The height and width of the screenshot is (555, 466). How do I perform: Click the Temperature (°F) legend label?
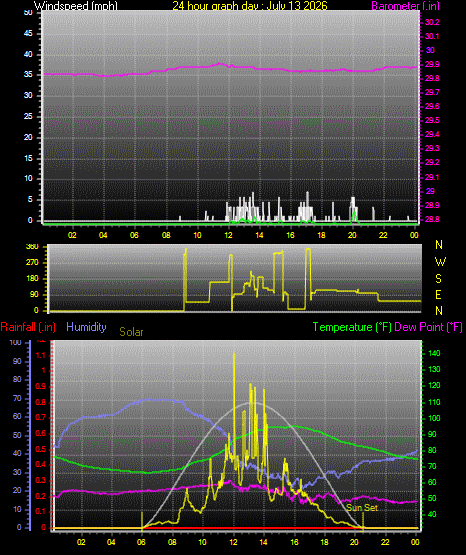(352, 327)
